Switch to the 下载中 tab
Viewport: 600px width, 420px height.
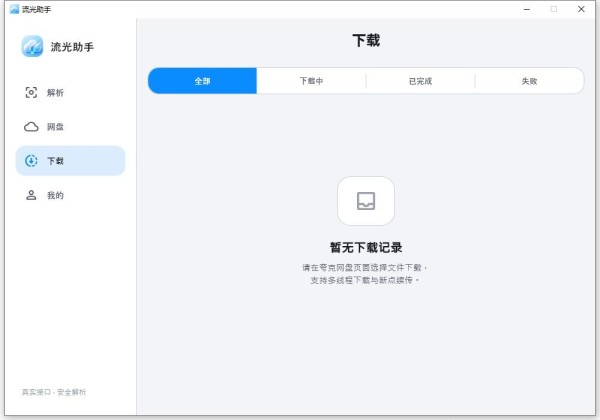point(311,81)
